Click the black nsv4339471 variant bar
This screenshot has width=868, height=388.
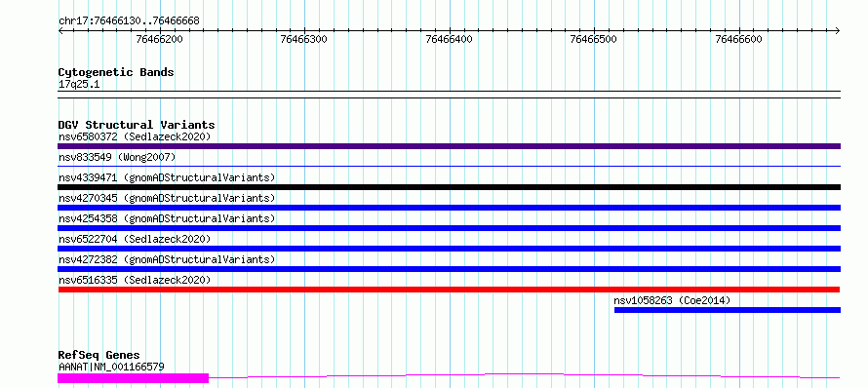tap(449, 187)
